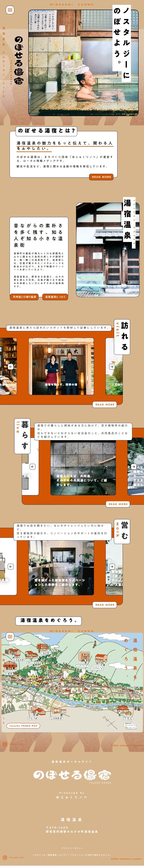This screenshot has height=868, width=144.
Task: Open the 湯宿を照らす、四季の宿 article card
Action: [x=61, y=366]
